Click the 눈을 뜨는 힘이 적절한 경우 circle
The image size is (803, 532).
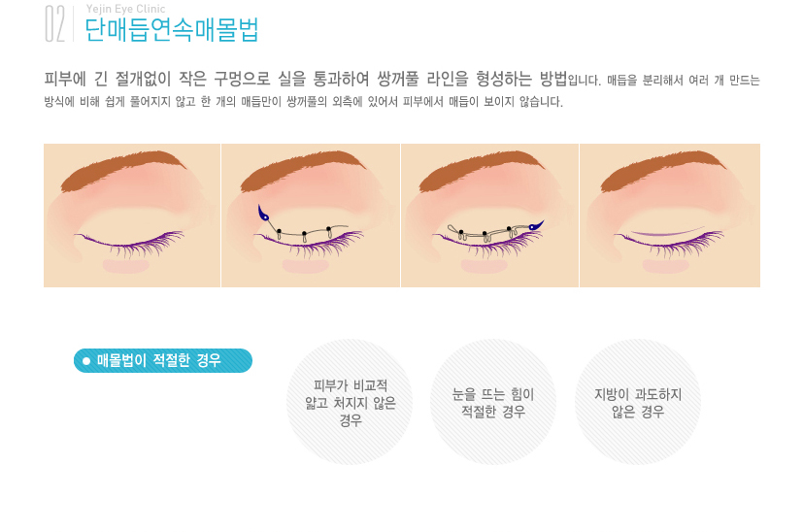pyautogui.click(x=493, y=403)
